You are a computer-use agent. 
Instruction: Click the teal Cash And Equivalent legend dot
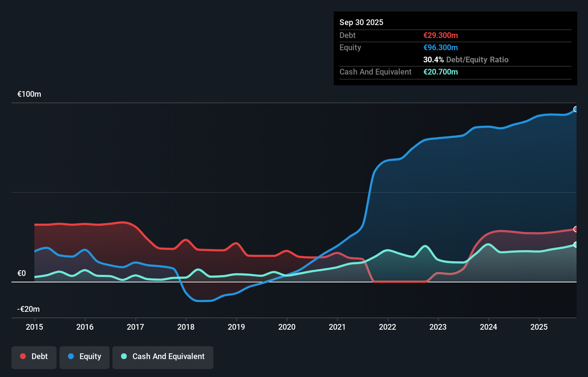[x=124, y=356]
